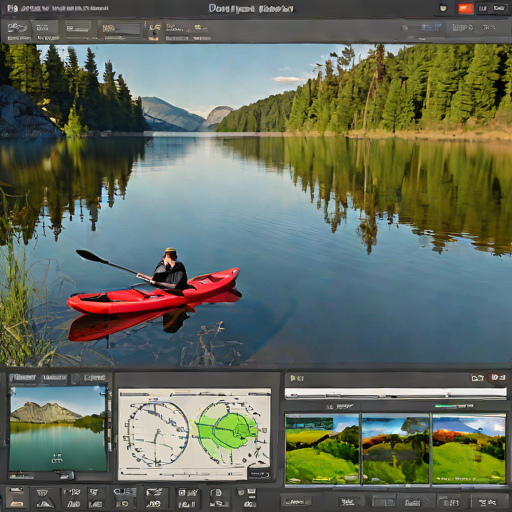The width and height of the screenshot is (512, 512).
Task: Select the mountain-shaped histogram icon in bottom toolbar
Action: 45,503
